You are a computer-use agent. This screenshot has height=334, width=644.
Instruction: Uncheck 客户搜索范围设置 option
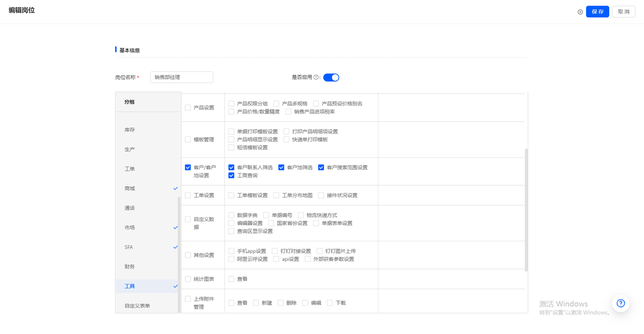click(321, 167)
